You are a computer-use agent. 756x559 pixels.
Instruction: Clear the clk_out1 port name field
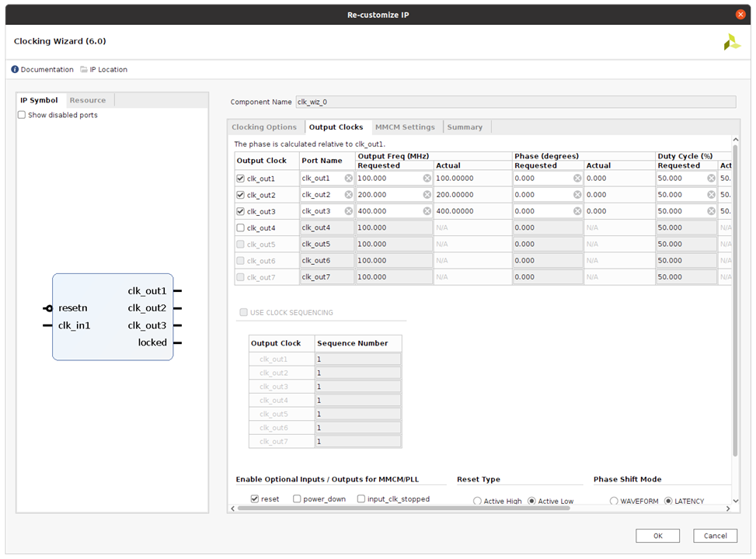349,179
